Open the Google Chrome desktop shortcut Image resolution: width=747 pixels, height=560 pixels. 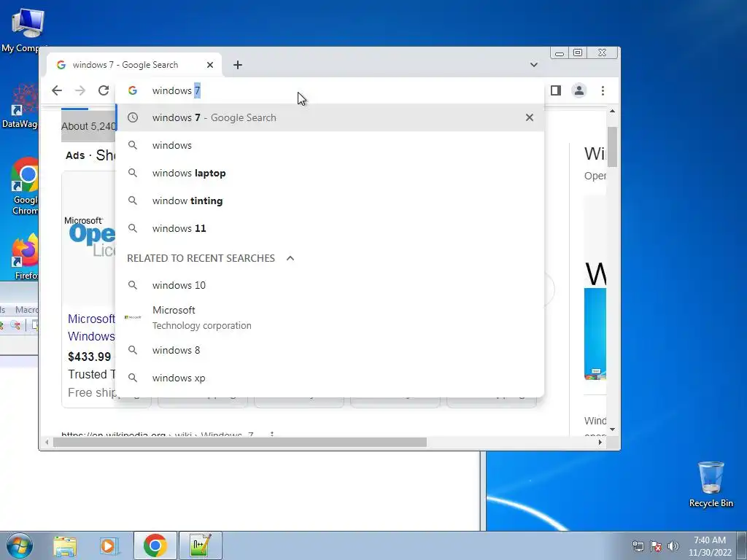(25, 186)
